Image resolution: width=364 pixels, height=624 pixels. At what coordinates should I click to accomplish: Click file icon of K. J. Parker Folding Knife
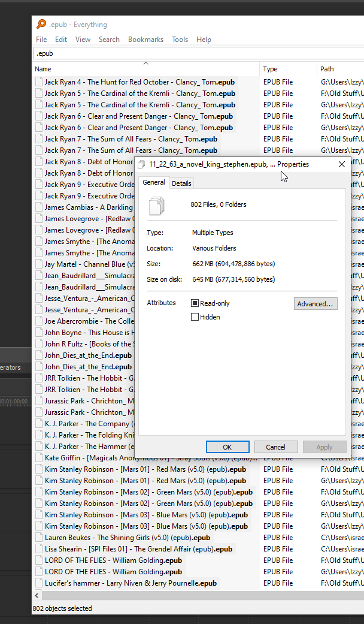click(38, 435)
